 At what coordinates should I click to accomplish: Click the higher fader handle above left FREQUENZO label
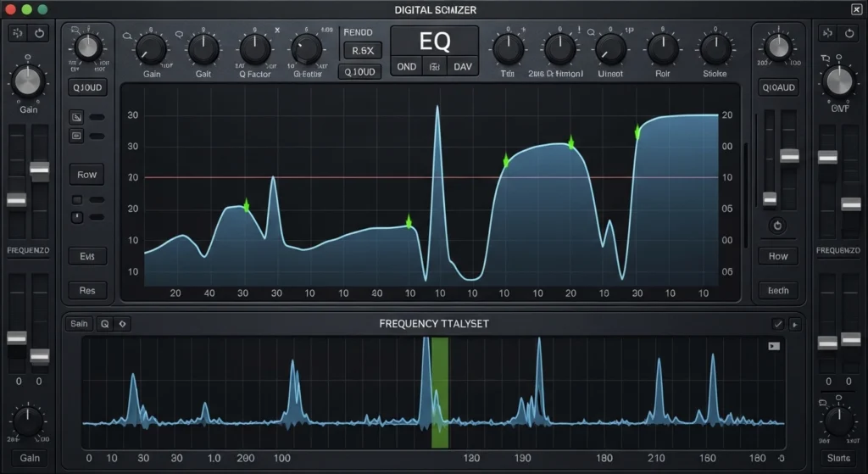(x=39, y=170)
